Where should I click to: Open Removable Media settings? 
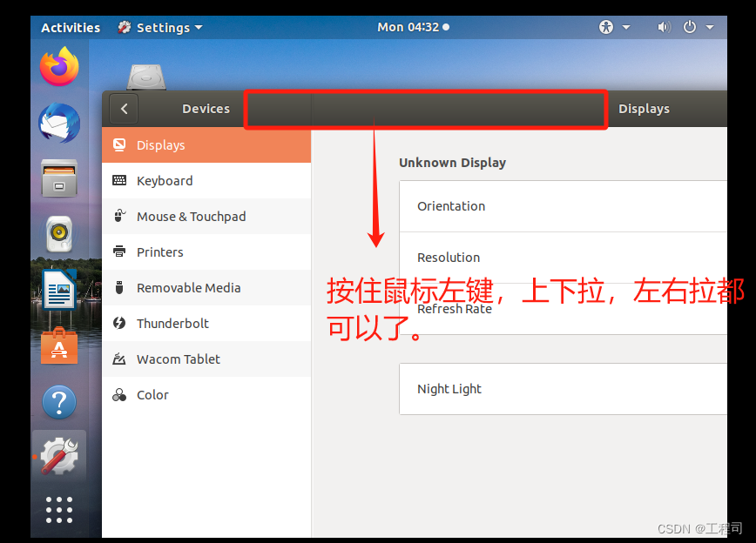[x=187, y=287]
